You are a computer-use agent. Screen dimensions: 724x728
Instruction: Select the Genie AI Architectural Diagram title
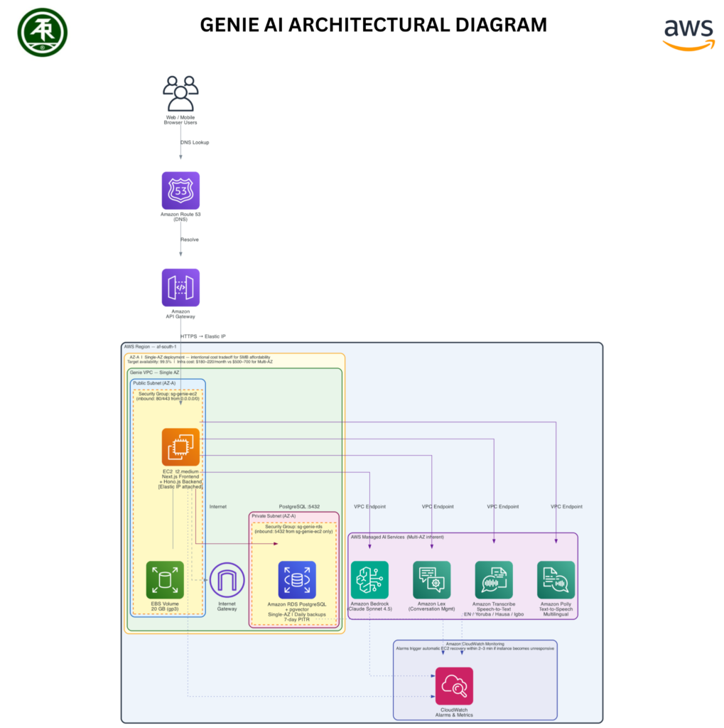(373, 25)
